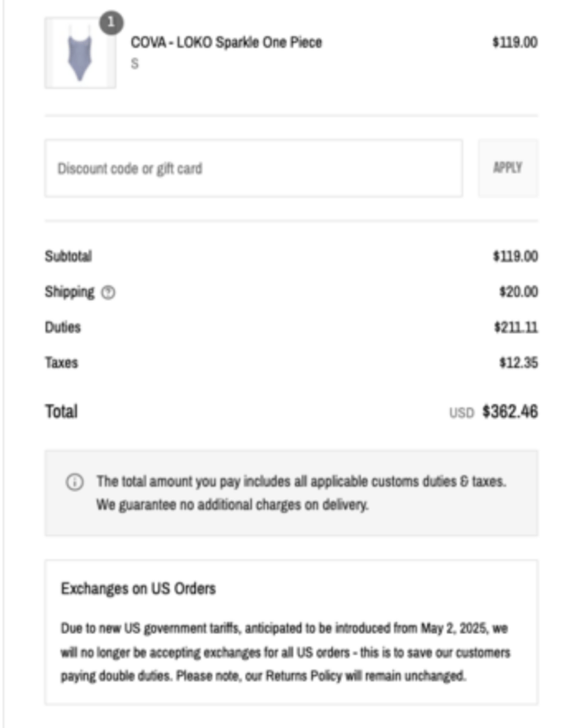The width and height of the screenshot is (561, 728).
Task: Click the customs duties guarantee notice text
Action: [x=301, y=493]
